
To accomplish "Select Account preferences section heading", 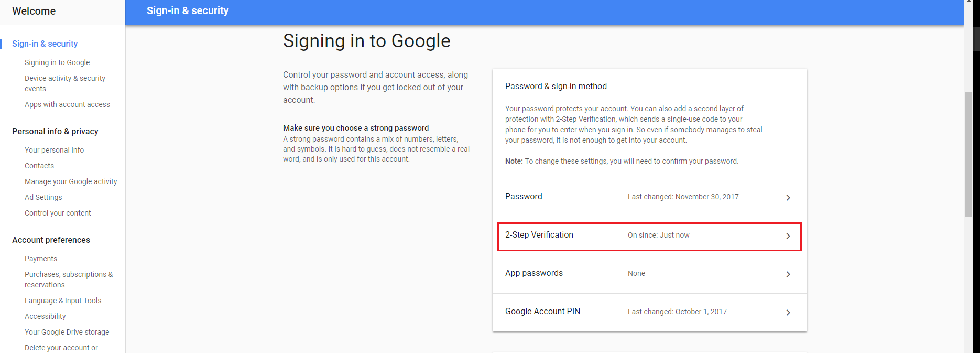I will click(x=51, y=240).
